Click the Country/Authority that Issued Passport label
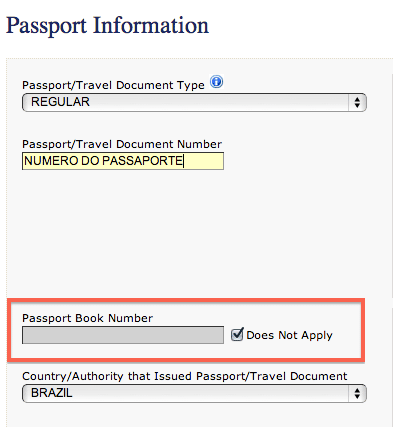This screenshot has height=427, width=393. pos(185,376)
